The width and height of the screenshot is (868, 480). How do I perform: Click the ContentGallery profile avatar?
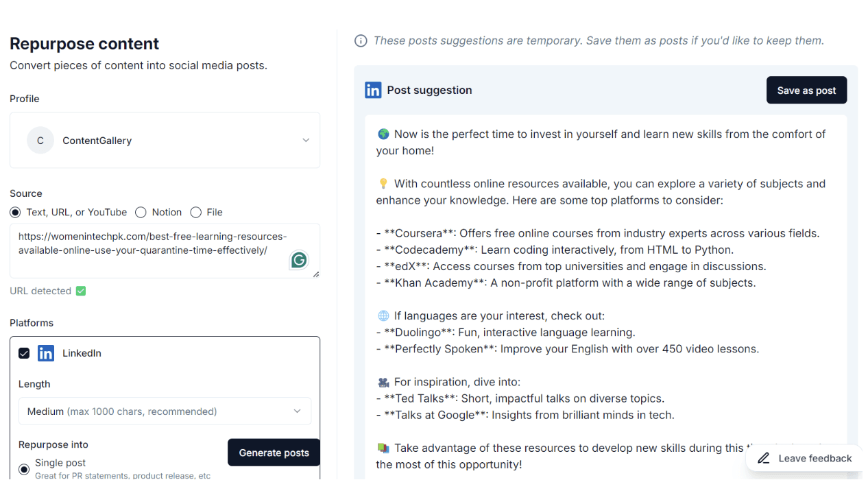pos(40,140)
